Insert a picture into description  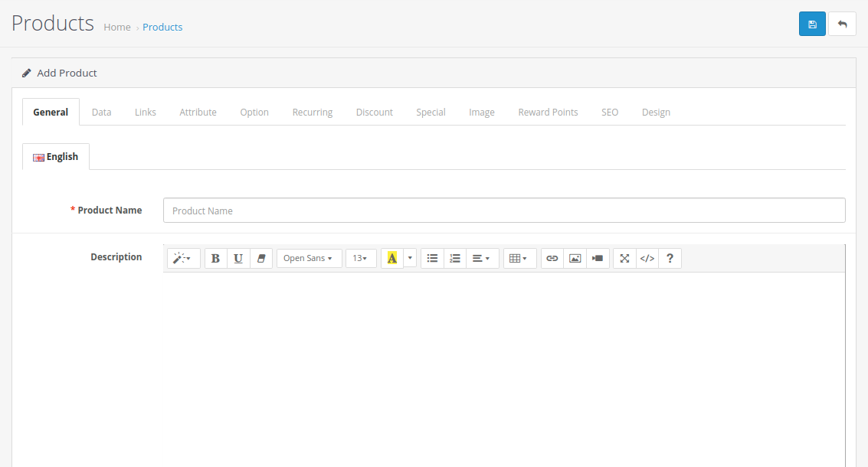click(575, 259)
